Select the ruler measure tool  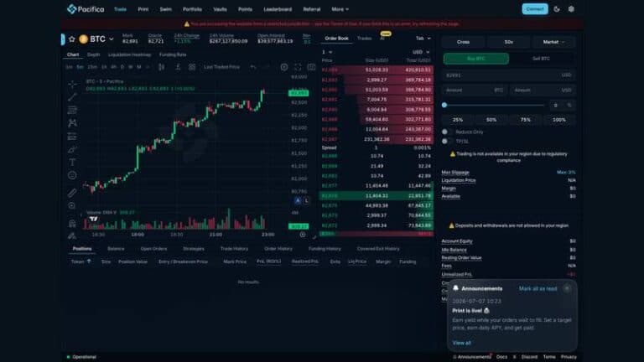(x=72, y=193)
